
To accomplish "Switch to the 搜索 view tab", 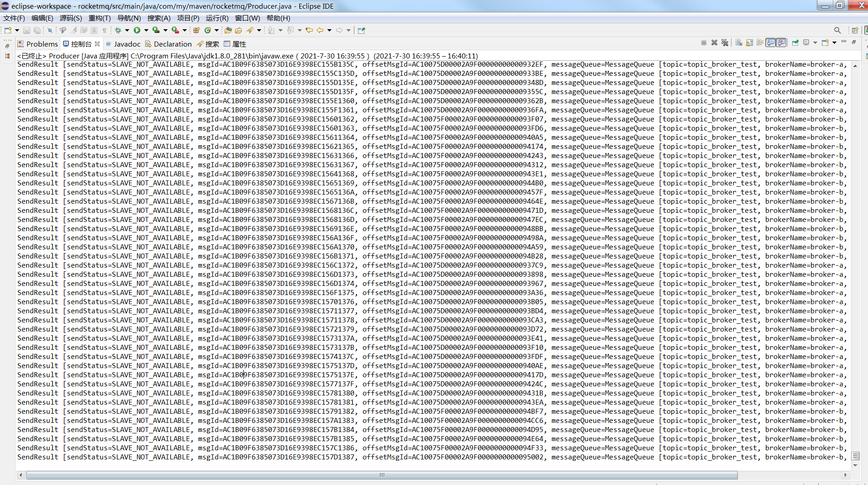I will [x=208, y=44].
